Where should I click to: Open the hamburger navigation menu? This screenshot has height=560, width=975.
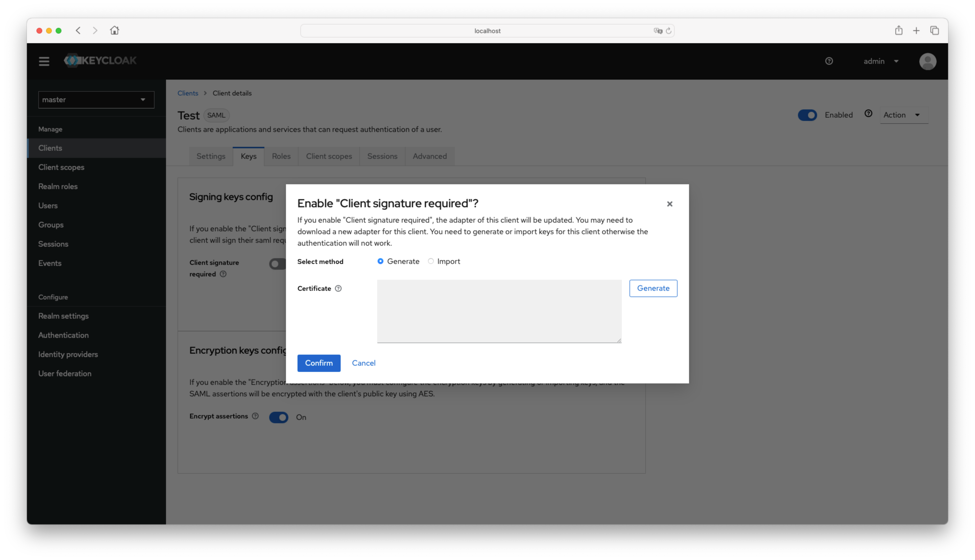tap(44, 61)
